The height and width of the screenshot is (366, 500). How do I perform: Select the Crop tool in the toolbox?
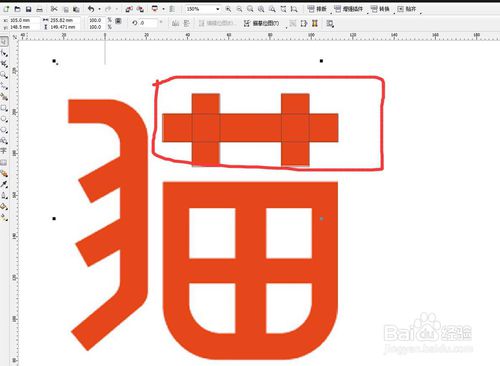point(4,64)
